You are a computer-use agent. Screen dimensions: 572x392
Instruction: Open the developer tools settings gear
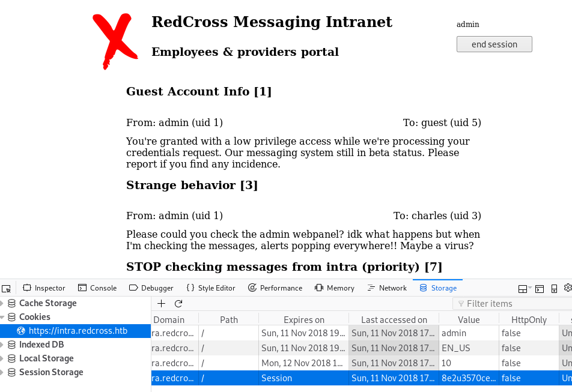click(x=567, y=288)
